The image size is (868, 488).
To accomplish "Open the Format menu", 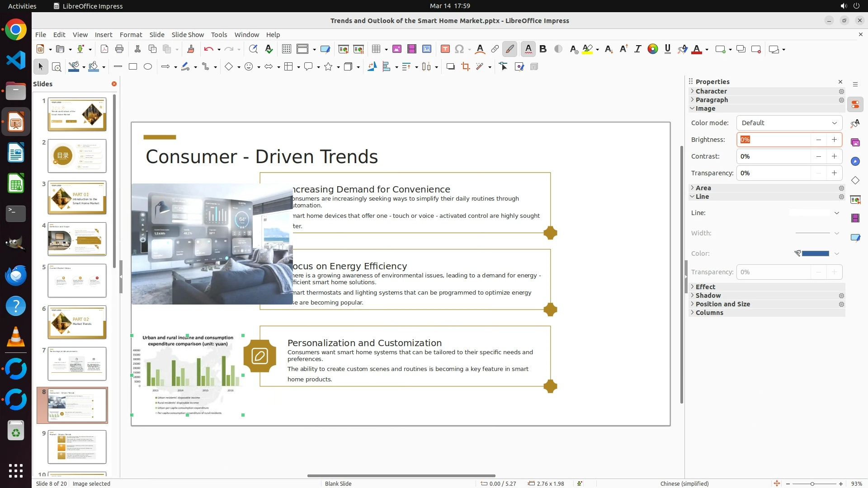I will point(131,34).
